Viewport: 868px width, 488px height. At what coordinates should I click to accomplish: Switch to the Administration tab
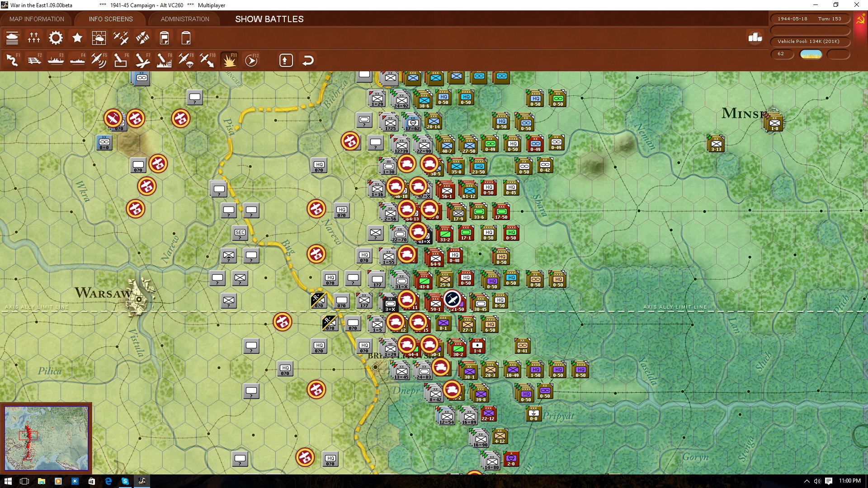click(x=185, y=19)
